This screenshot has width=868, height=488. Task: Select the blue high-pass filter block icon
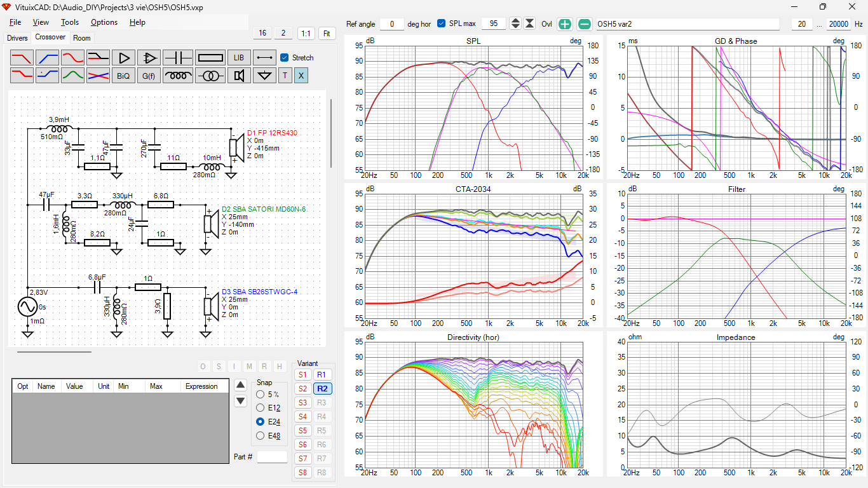coord(47,58)
